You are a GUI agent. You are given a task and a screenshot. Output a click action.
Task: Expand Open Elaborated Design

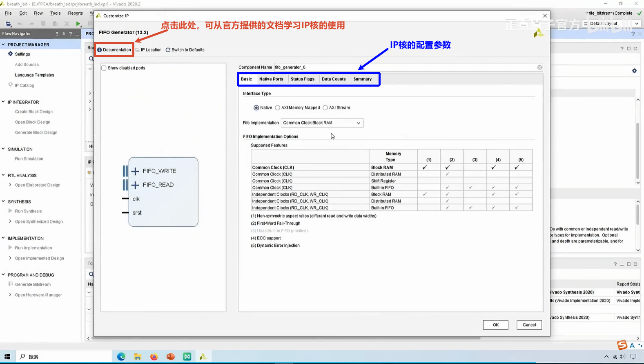pyautogui.click(x=10, y=185)
